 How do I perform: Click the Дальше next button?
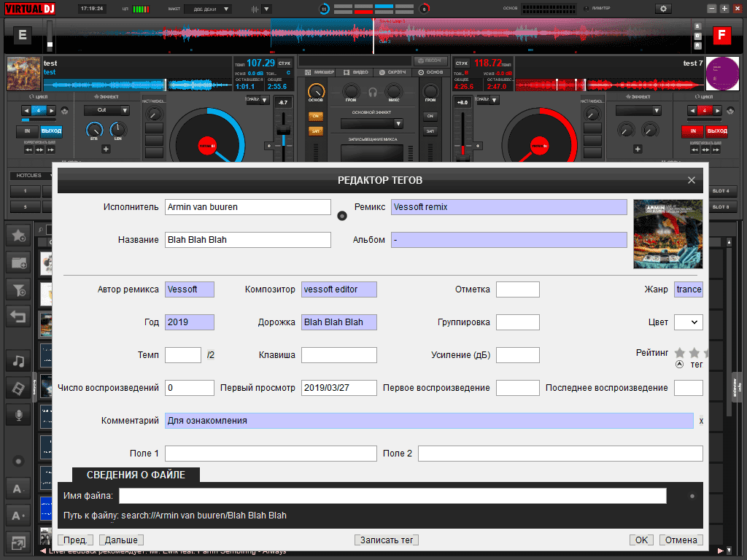tap(121, 540)
